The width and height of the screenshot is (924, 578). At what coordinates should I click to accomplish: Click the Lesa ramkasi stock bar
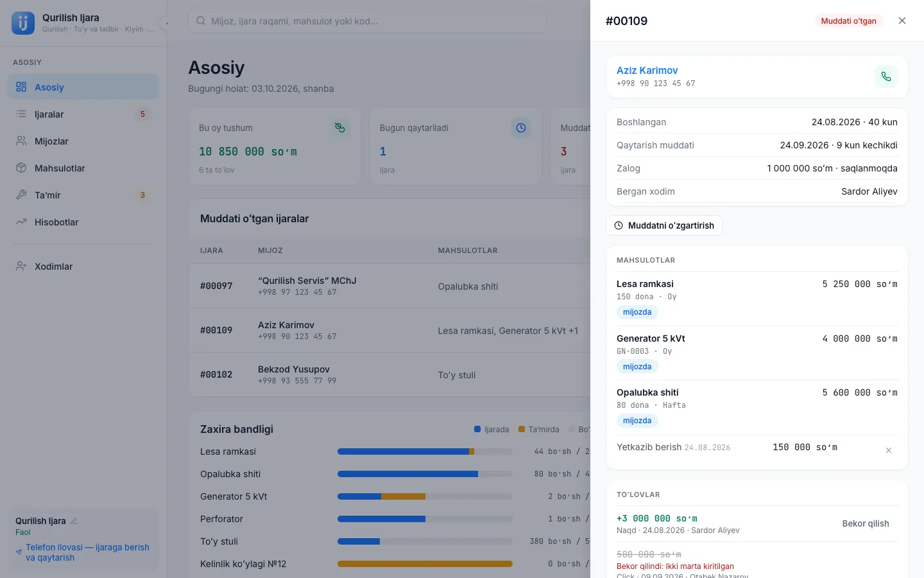point(425,451)
